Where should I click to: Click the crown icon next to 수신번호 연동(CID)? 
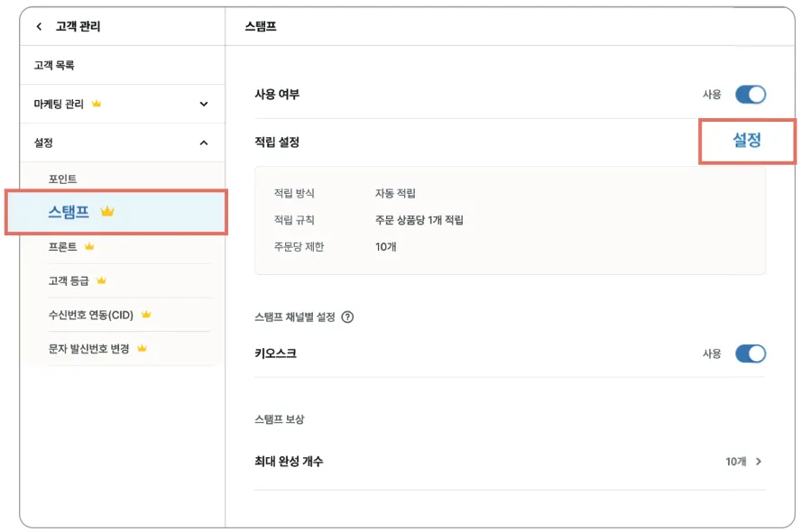click(x=146, y=315)
